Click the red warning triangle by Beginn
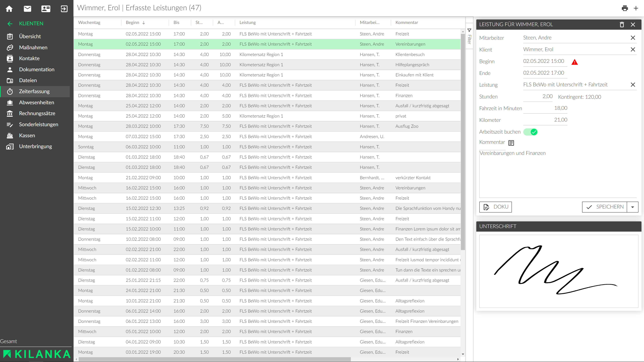This screenshot has width=644, height=362. coord(575,62)
